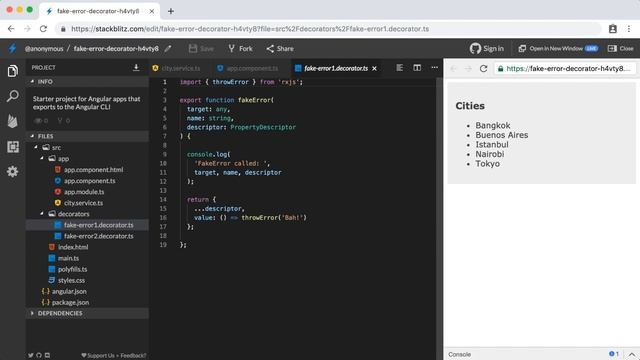Sign in with GitHub
Viewport: 640px width, 360px height.
tap(487, 49)
